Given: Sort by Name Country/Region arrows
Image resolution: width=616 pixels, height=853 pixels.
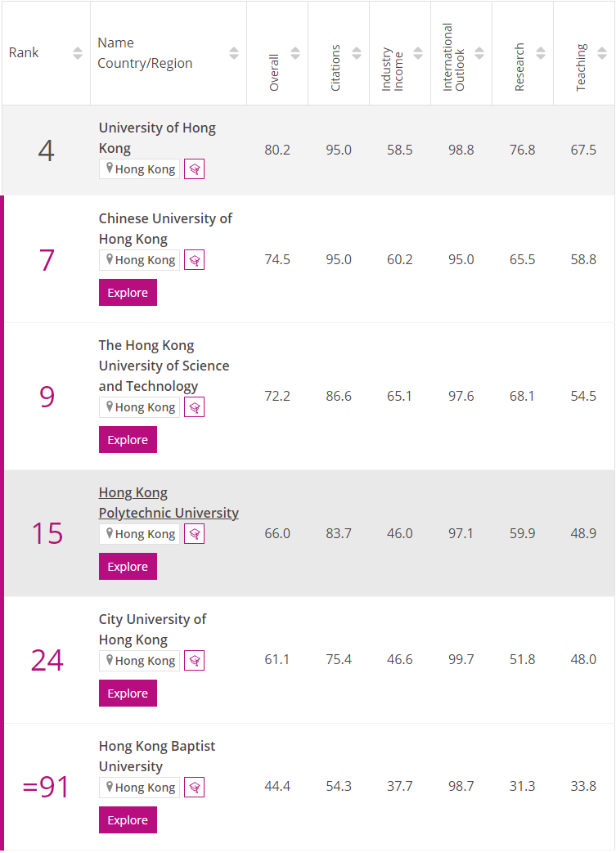Looking at the screenshot, I should pyautogui.click(x=234, y=53).
